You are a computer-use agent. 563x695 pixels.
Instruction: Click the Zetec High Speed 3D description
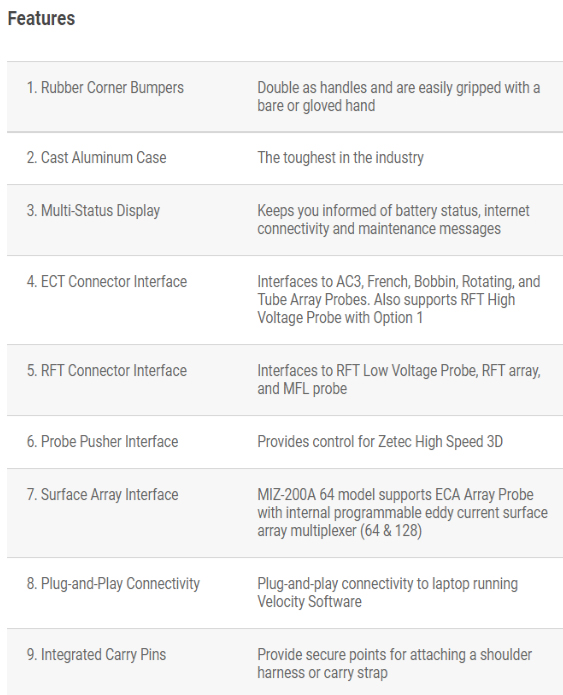pyautogui.click(x=380, y=442)
